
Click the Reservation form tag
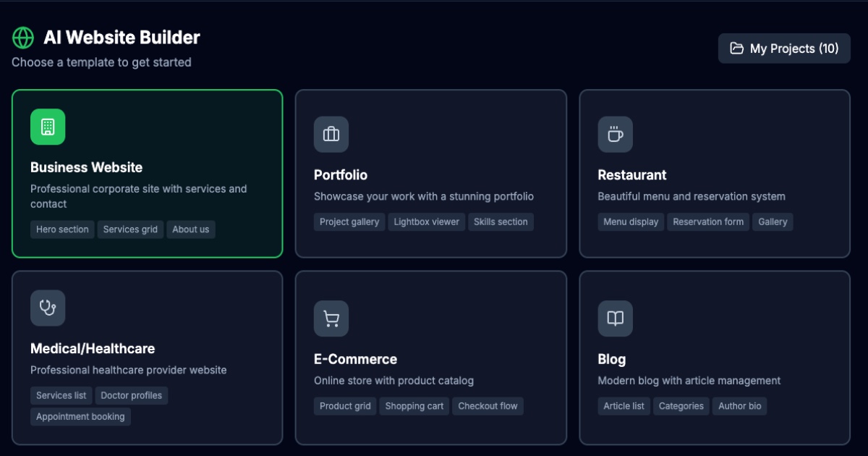[708, 222]
